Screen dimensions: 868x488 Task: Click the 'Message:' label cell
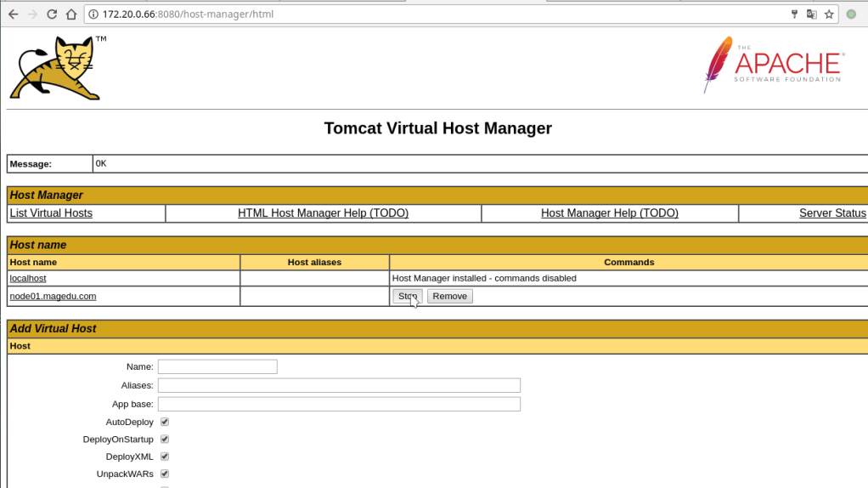pos(50,164)
